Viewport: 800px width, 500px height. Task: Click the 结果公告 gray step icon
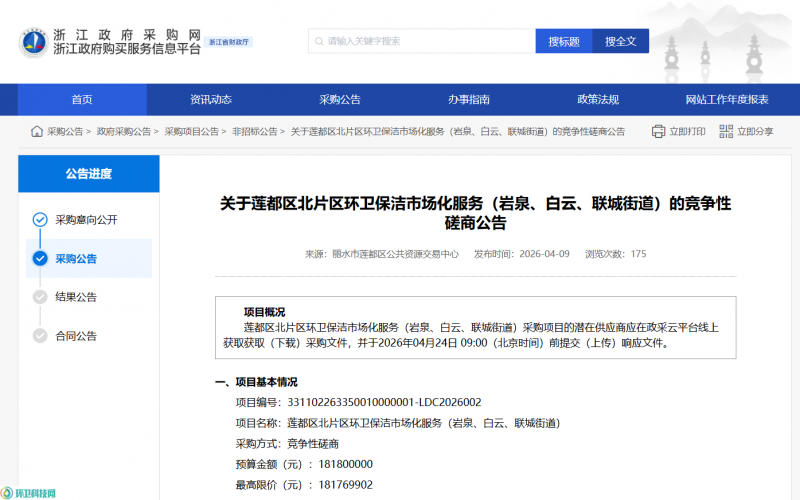click(x=40, y=297)
